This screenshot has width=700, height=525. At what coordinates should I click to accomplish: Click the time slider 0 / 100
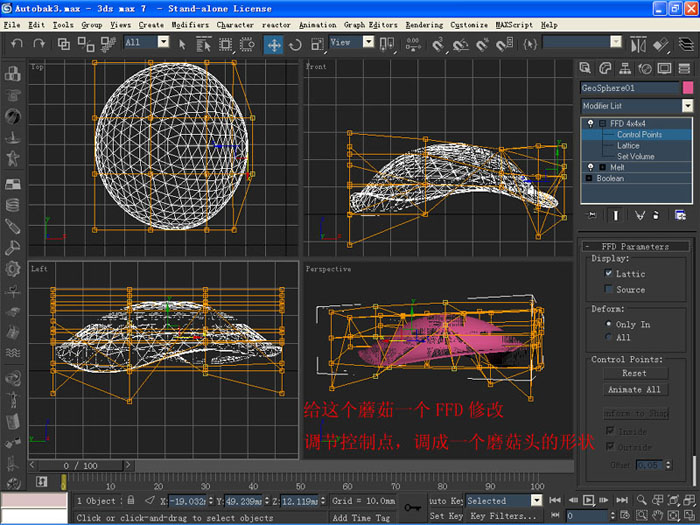[80, 466]
